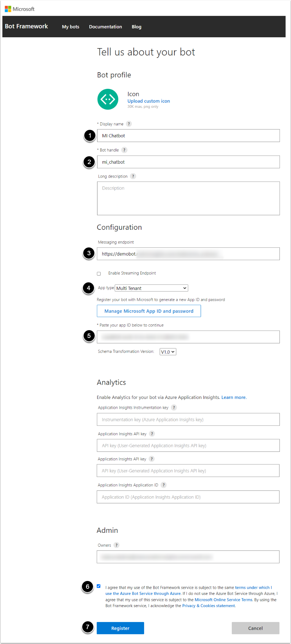
Task: Click the Upload custom icon link
Action: pyautogui.click(x=149, y=101)
